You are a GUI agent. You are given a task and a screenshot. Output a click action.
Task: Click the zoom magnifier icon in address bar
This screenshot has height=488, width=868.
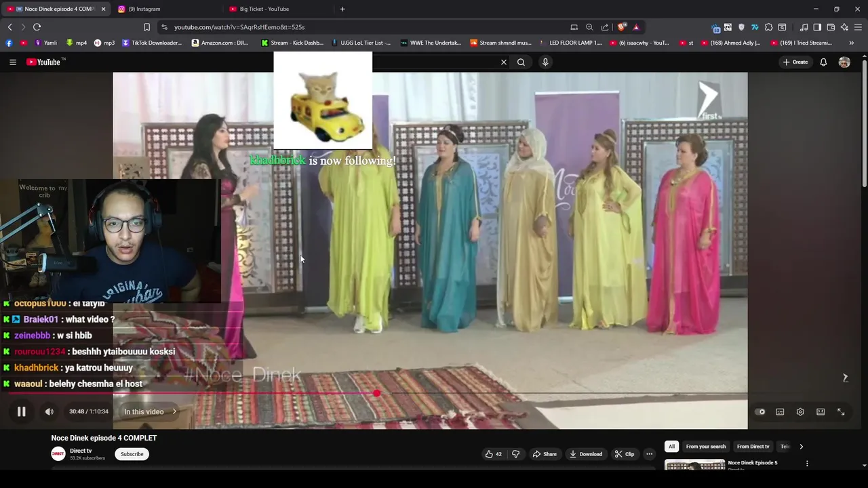click(589, 27)
